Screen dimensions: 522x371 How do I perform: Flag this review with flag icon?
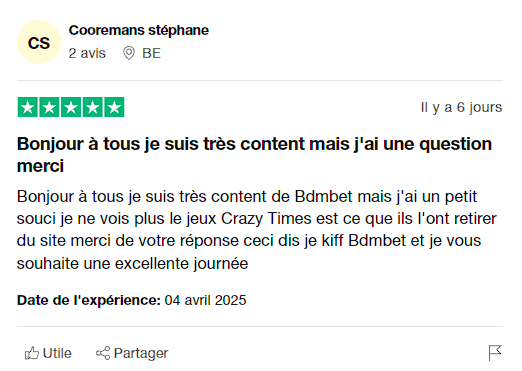point(495,353)
